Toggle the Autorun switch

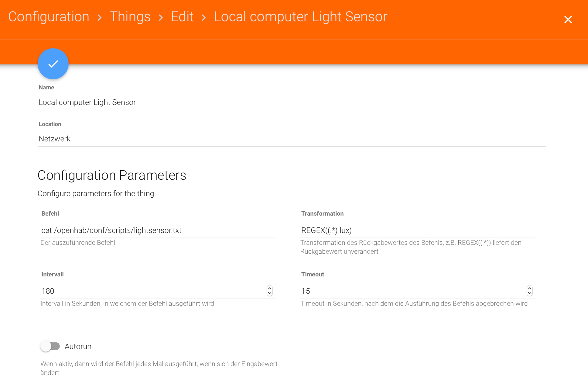(50, 346)
